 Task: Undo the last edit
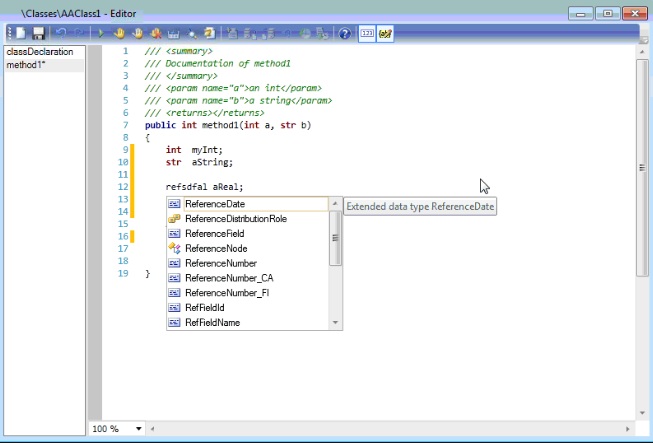pyautogui.click(x=61, y=33)
